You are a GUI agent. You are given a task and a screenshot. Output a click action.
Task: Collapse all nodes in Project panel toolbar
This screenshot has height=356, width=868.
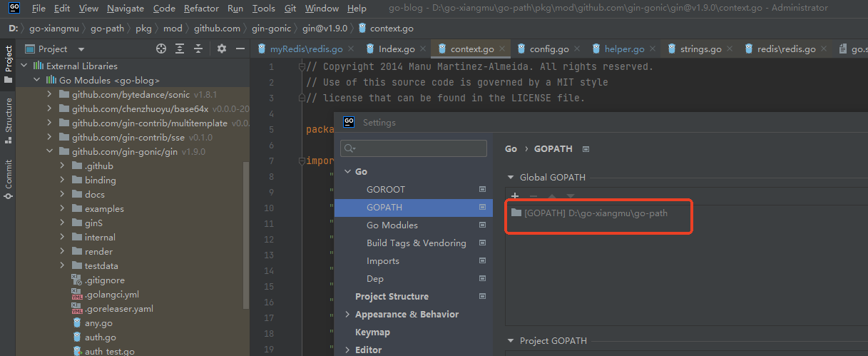coord(199,49)
